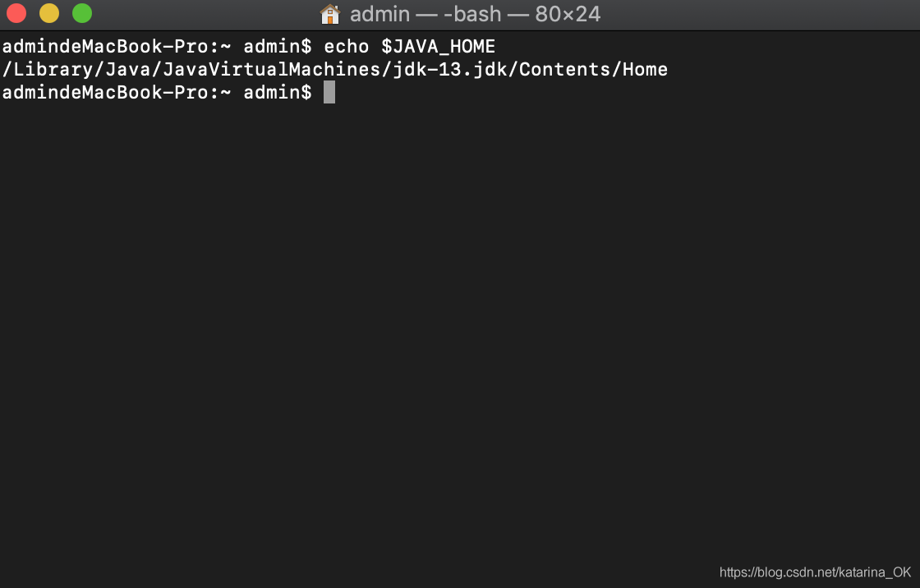Click empty terminal area below the prompt
Image resolution: width=920 pixels, height=588 pixels.
pyautogui.click(x=460, y=328)
